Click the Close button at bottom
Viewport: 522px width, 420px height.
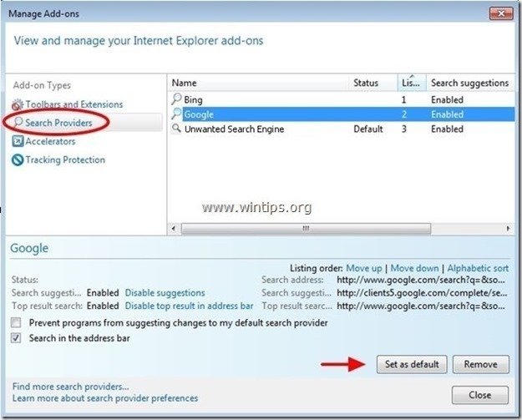tap(480, 395)
